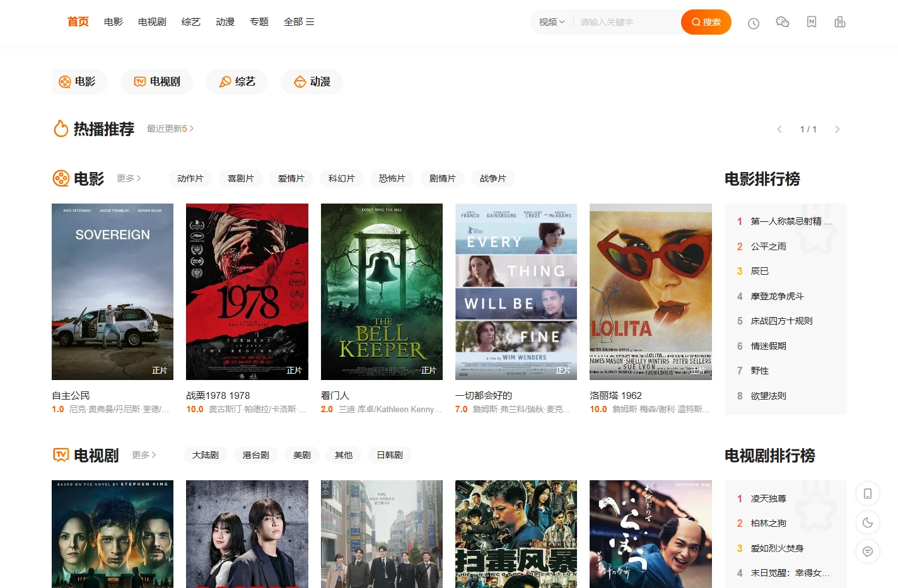898x588 pixels.
Task: Open title link 一切都会好的
Action: click(x=484, y=395)
